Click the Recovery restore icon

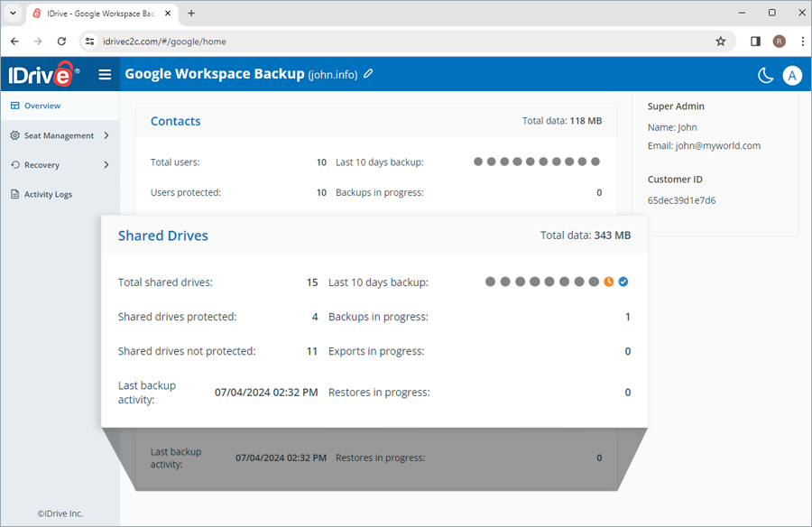point(15,165)
